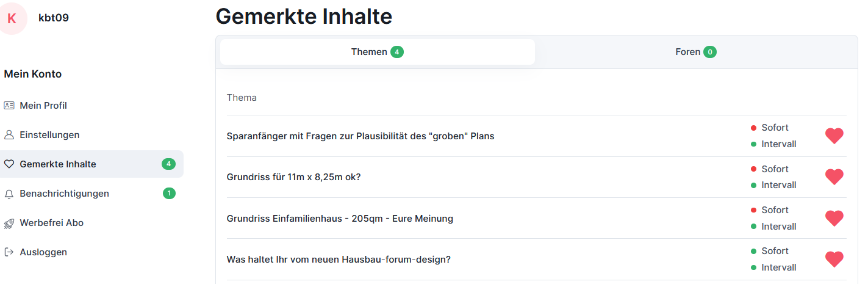Open Mein Profil in sidebar

(43, 106)
